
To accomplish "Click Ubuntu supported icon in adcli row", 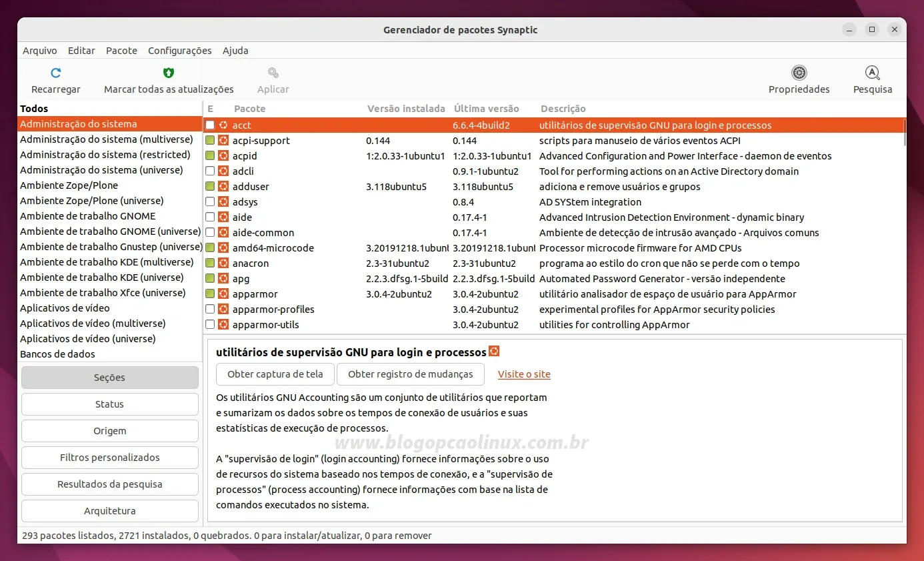I will point(223,171).
